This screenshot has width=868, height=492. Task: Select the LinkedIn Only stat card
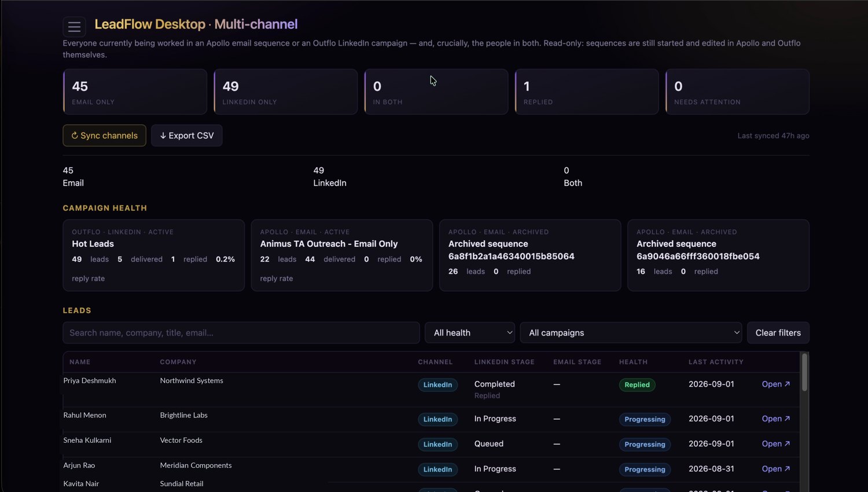tap(285, 92)
